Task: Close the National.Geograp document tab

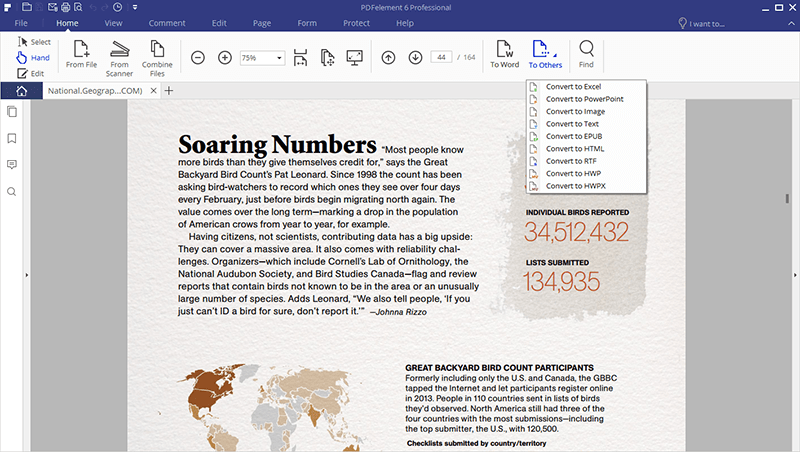Action: [x=154, y=91]
